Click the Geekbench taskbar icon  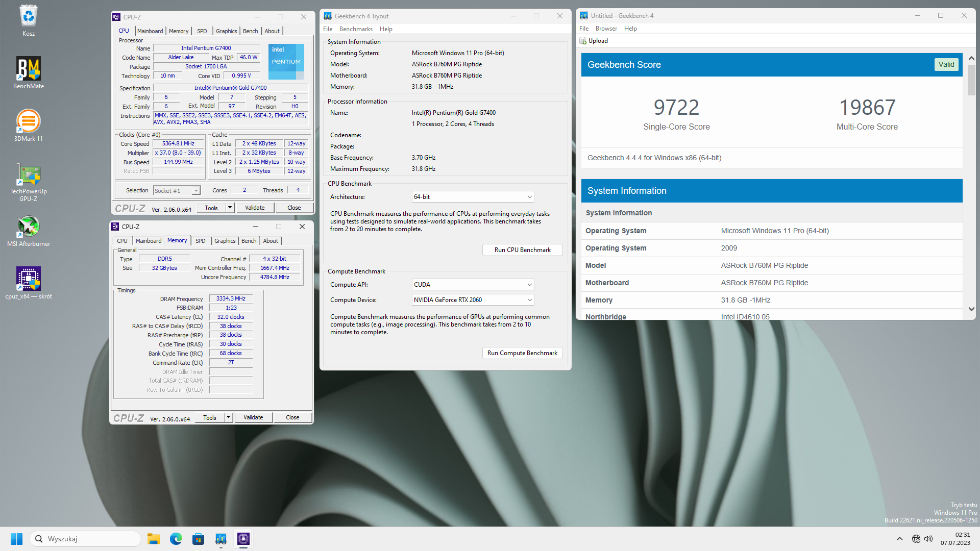coord(221,539)
